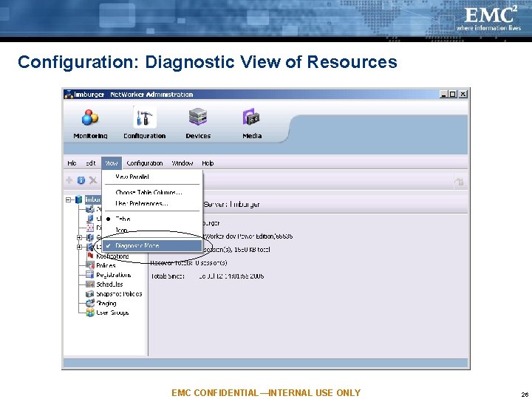Select the limburger server tree icon
This screenshot has width=532, height=399.
[79, 199]
